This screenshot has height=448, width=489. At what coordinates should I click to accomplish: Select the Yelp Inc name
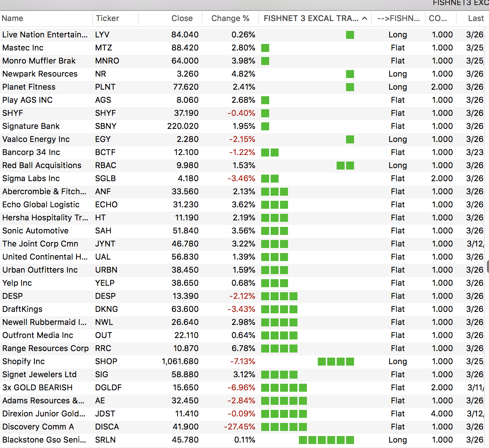pyautogui.click(x=17, y=283)
